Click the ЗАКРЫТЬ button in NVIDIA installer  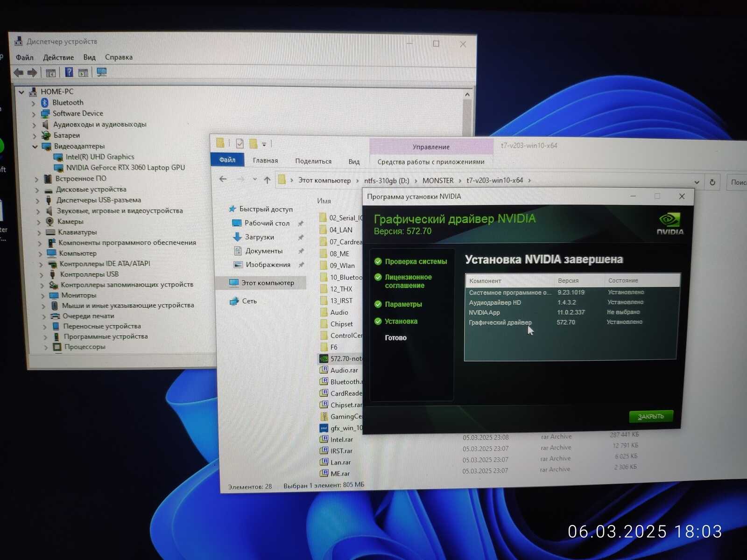[x=651, y=416]
